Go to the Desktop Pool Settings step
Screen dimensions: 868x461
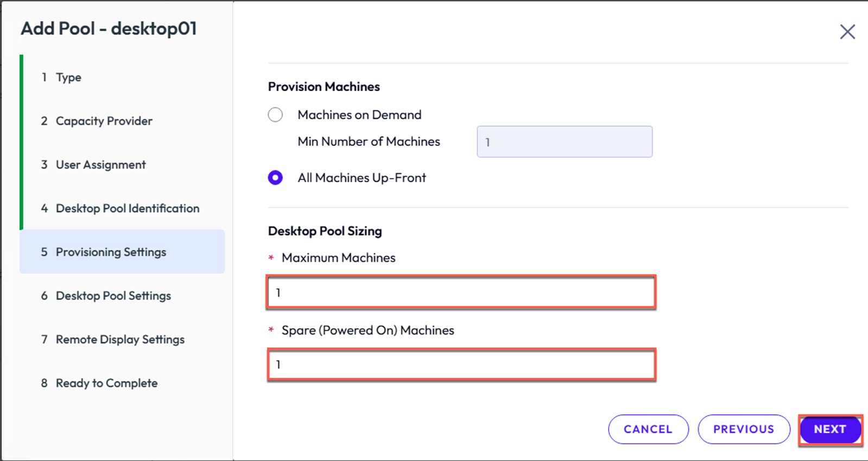tap(106, 296)
